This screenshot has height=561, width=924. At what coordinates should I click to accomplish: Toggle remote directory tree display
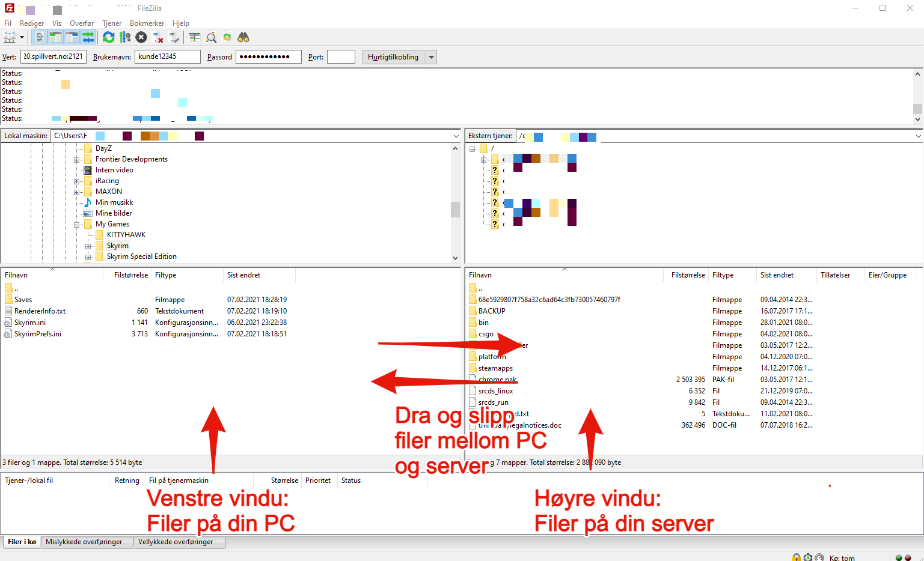pos(72,37)
